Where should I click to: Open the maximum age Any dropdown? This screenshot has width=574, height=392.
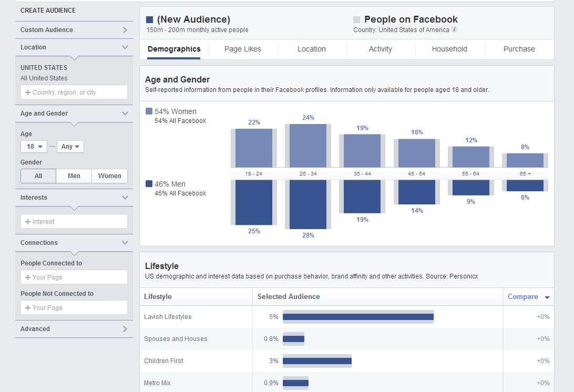(x=70, y=147)
